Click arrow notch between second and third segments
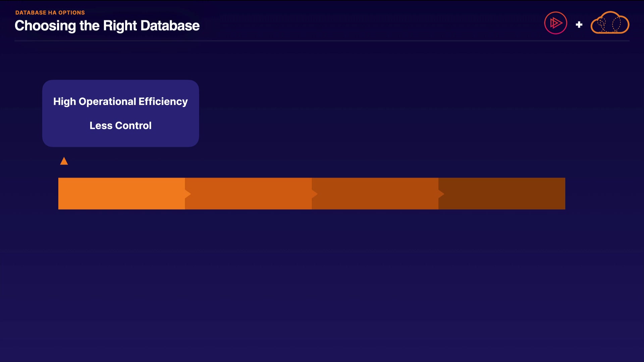644x362 pixels. pyautogui.click(x=315, y=194)
